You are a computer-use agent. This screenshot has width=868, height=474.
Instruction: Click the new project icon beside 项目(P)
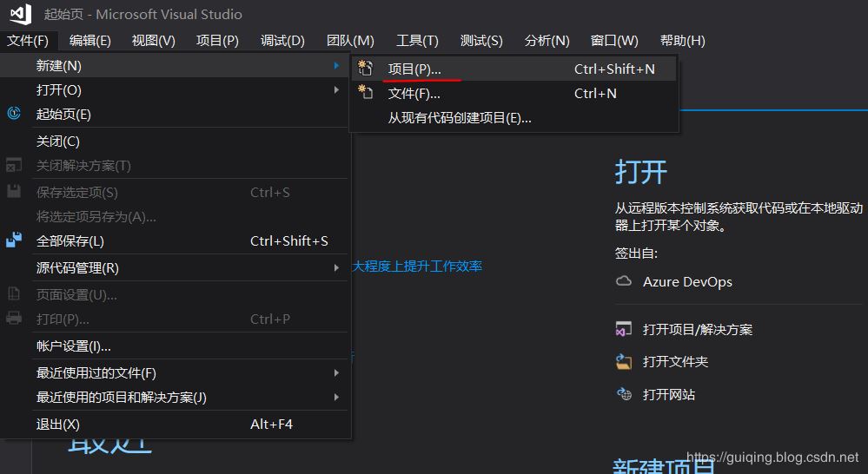pos(365,68)
